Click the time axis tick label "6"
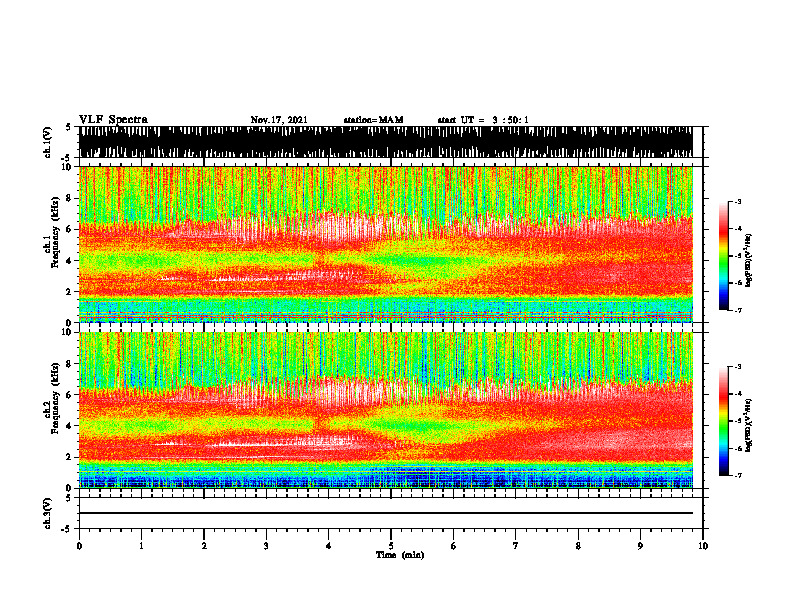The width and height of the screenshot is (792, 612). 454,546
